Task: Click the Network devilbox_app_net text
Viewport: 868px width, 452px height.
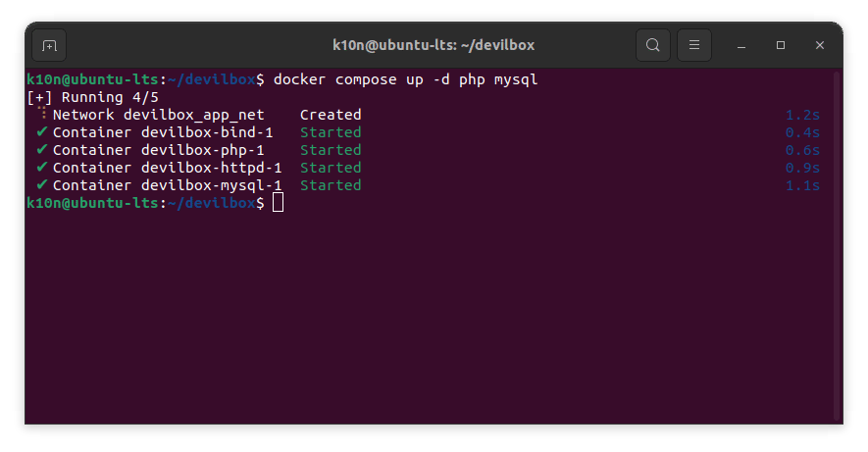Action: point(158,115)
